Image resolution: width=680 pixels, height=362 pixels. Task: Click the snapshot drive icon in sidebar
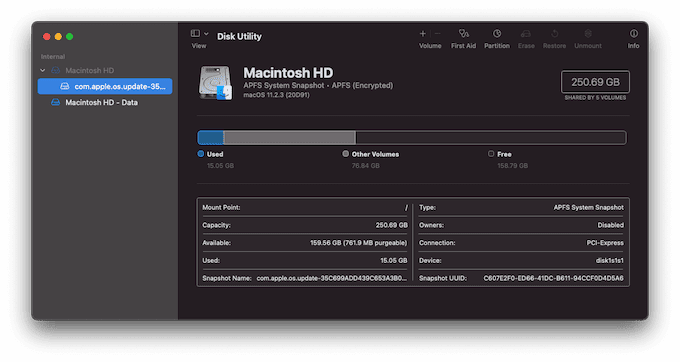point(65,86)
